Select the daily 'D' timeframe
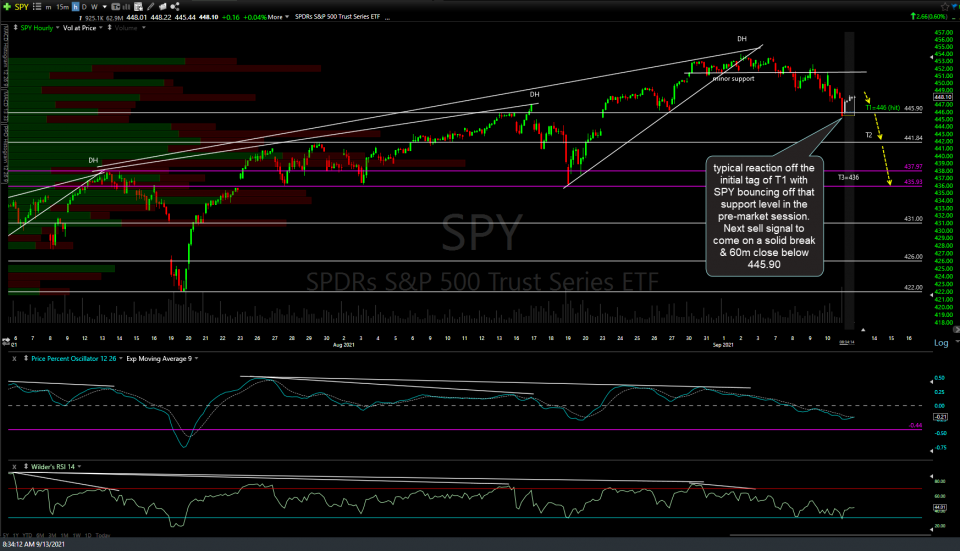This screenshot has width=960, height=551. click(84, 7)
